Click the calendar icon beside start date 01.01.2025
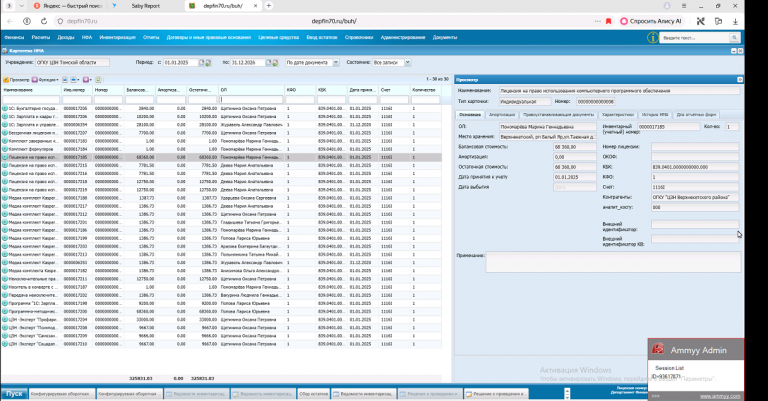The width and height of the screenshot is (768, 401). [x=201, y=63]
